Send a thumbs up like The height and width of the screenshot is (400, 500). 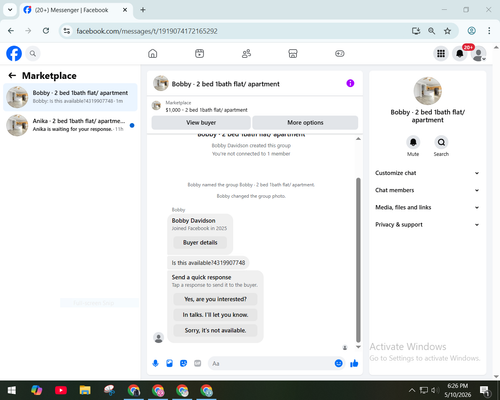pyautogui.click(x=354, y=363)
